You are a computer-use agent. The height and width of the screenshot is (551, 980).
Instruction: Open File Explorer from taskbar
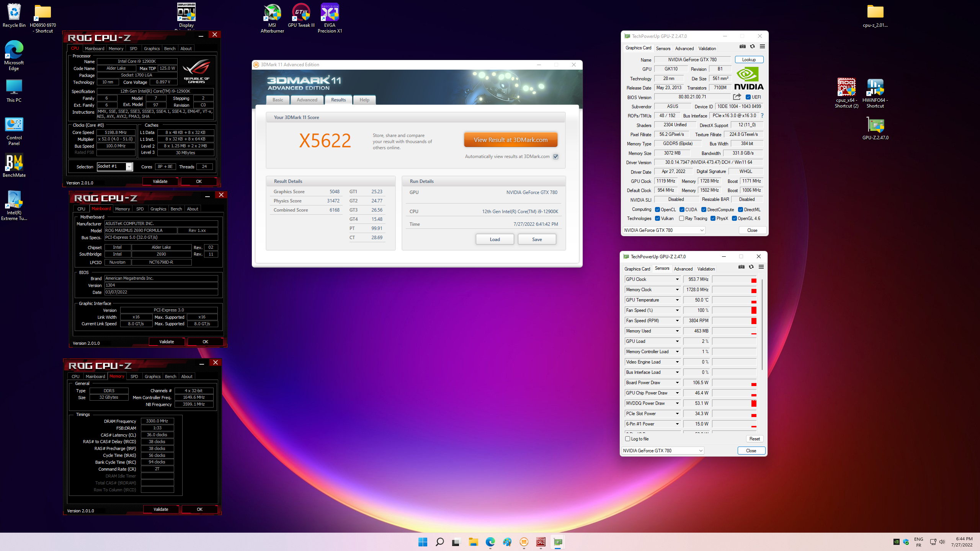point(473,542)
